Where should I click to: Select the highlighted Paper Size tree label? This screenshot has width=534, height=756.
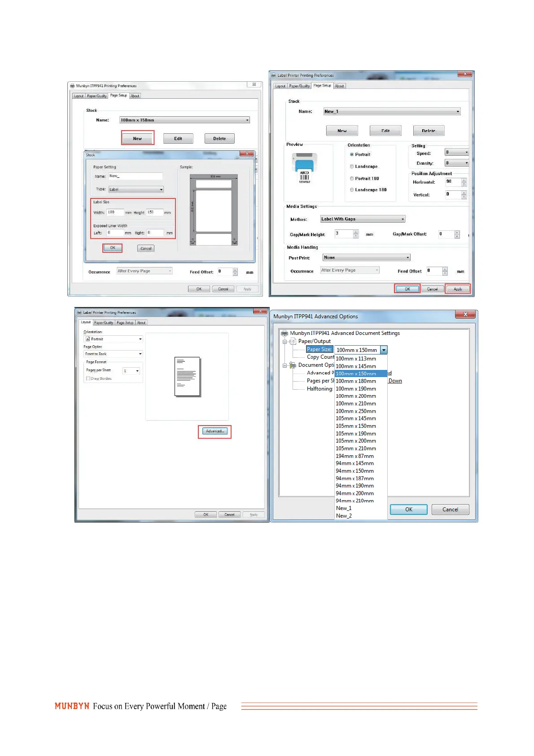pyautogui.click(x=320, y=349)
